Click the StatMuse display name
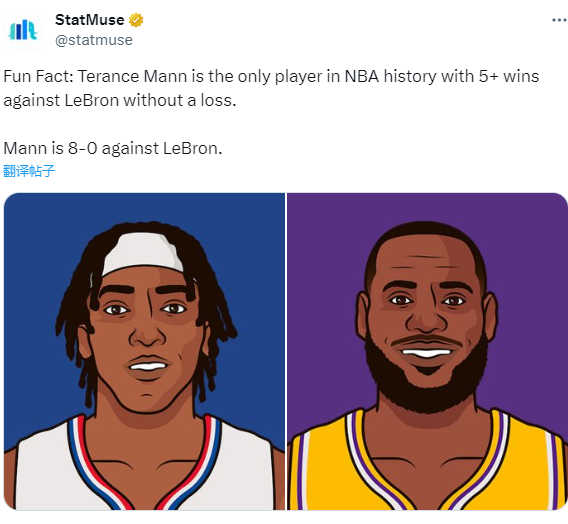The width and height of the screenshot is (568, 524). click(89, 20)
